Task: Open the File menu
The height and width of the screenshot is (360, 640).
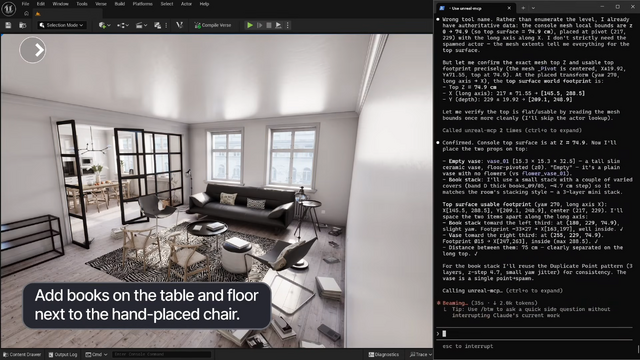Action: [25, 4]
